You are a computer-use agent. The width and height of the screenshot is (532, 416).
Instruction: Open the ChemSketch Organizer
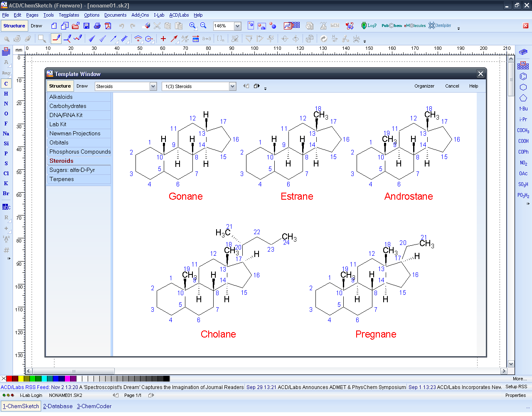tap(424, 86)
